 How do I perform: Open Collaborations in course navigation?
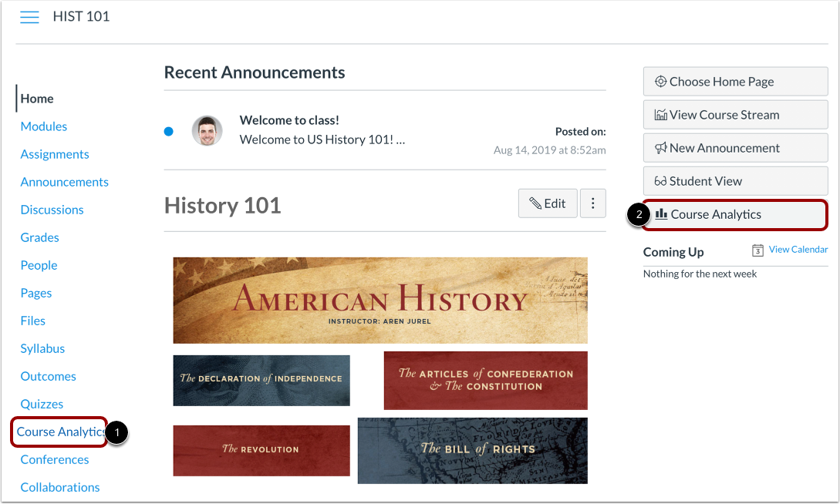coord(60,487)
